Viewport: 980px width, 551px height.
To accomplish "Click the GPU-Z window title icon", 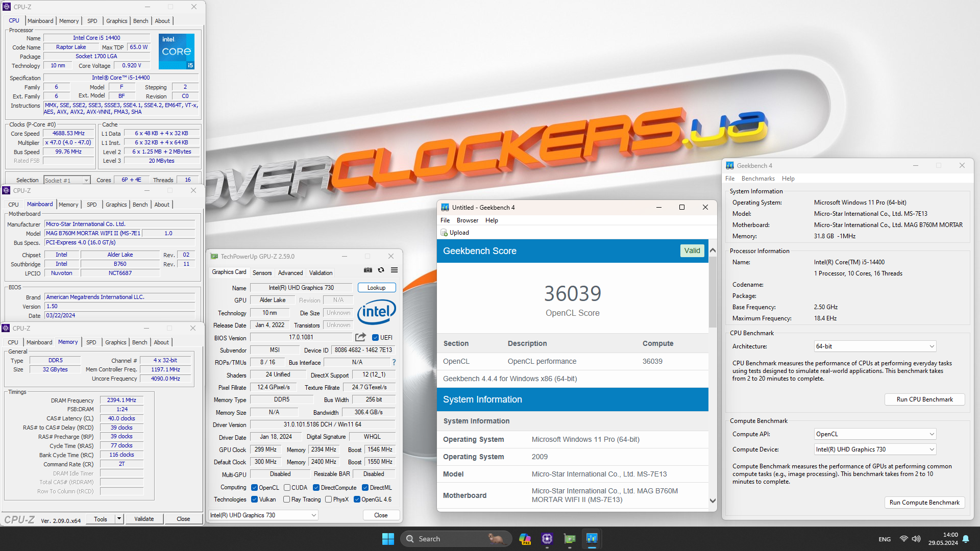I will click(214, 256).
